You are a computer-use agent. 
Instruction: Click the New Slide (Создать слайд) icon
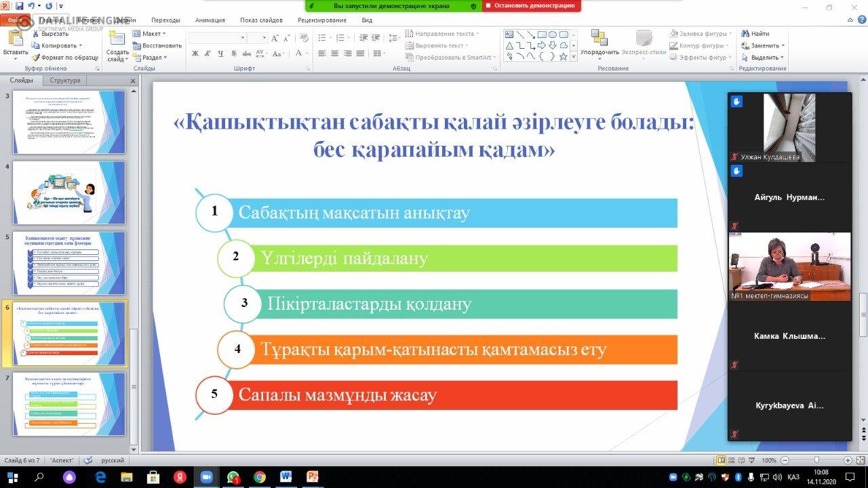click(x=117, y=38)
